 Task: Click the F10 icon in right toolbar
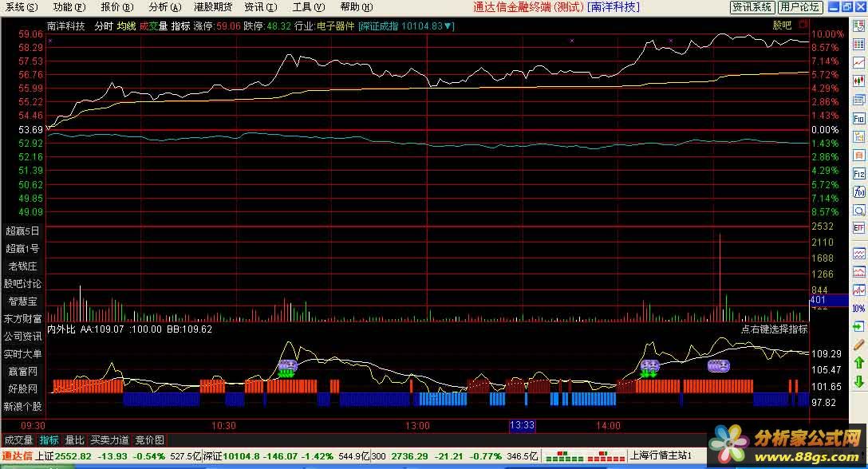858,119
